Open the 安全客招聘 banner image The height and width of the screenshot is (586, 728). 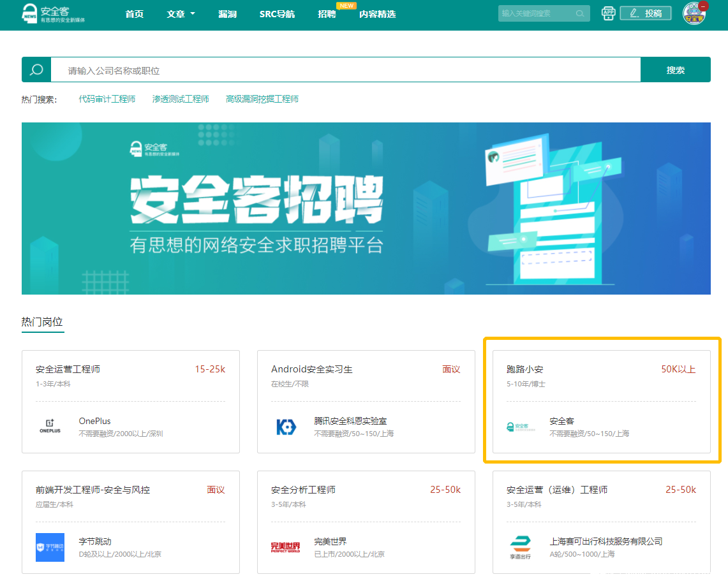point(366,209)
